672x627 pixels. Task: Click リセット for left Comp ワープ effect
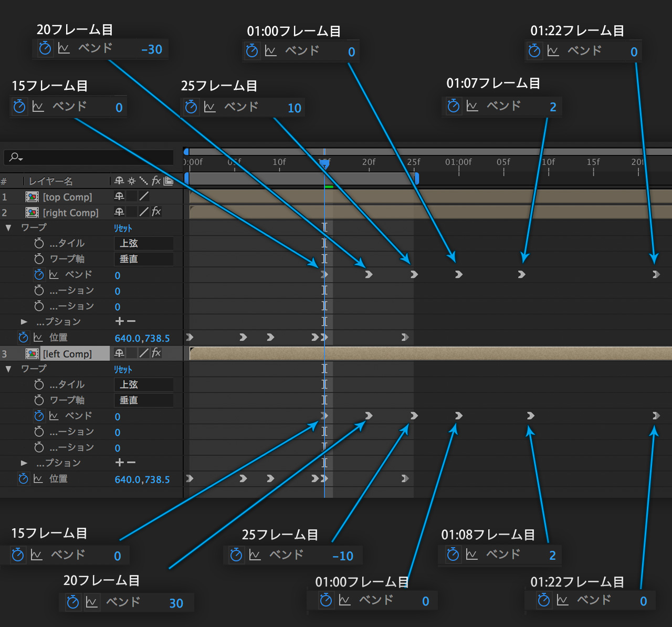pos(123,369)
